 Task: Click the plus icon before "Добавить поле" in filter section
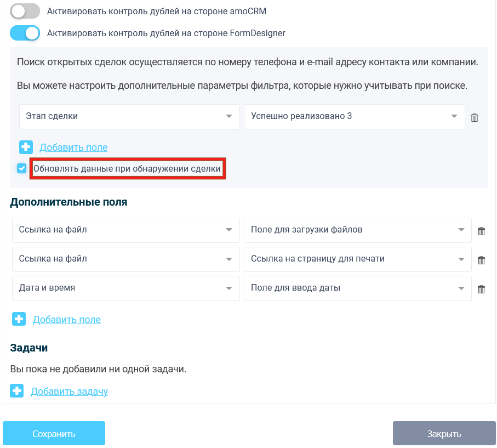pos(25,147)
